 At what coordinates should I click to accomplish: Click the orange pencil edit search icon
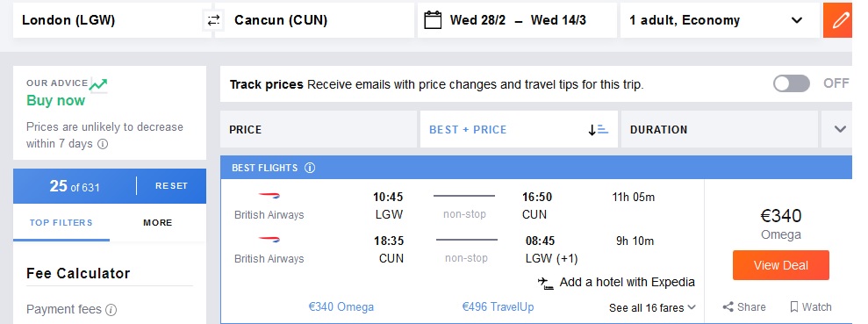[840, 20]
